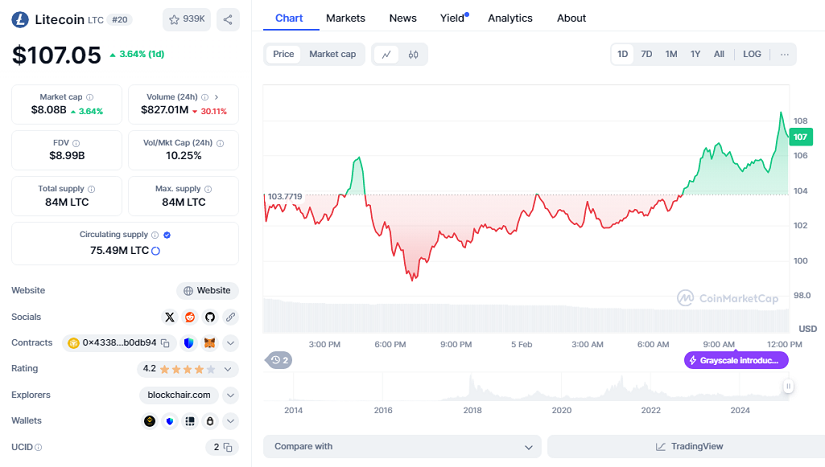This screenshot has width=825, height=467.
Task: Add Litecoin to watchlist with star button
Action: click(x=186, y=19)
